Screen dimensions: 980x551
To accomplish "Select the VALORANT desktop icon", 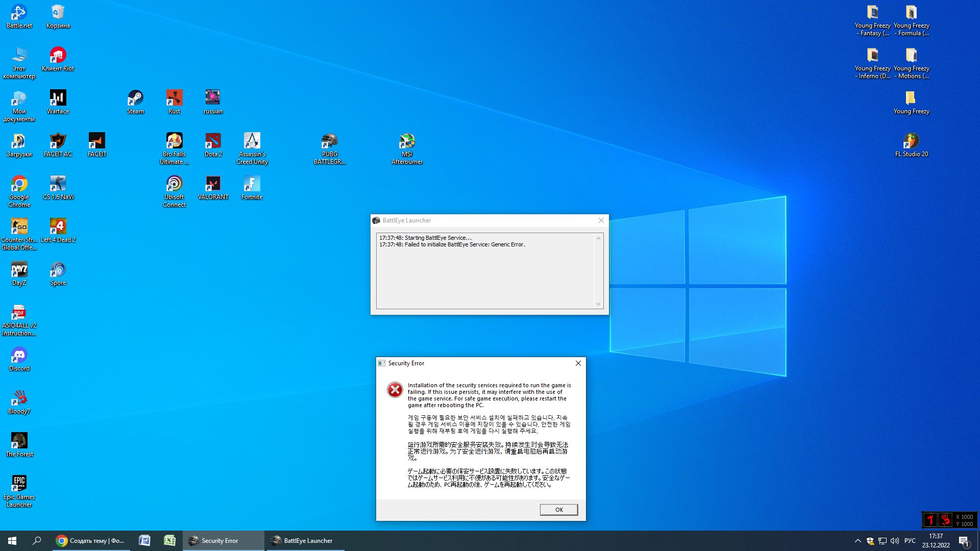I will 213,188.
